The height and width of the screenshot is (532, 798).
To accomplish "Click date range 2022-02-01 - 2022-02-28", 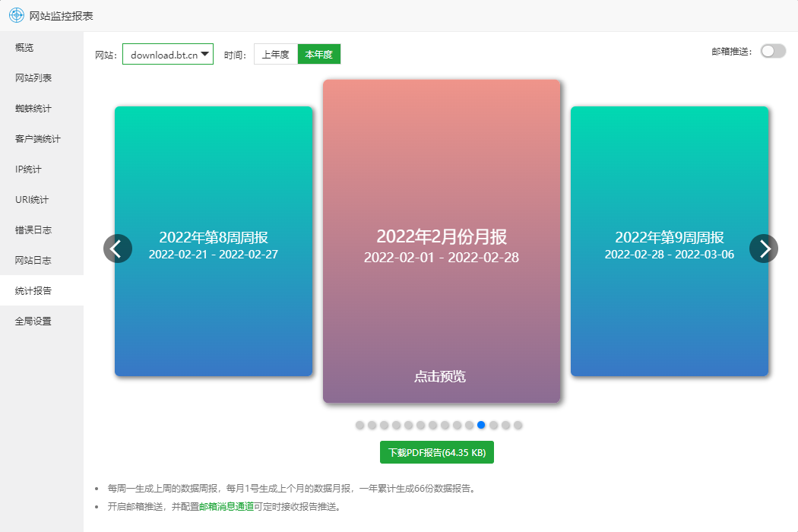I will tap(442, 258).
